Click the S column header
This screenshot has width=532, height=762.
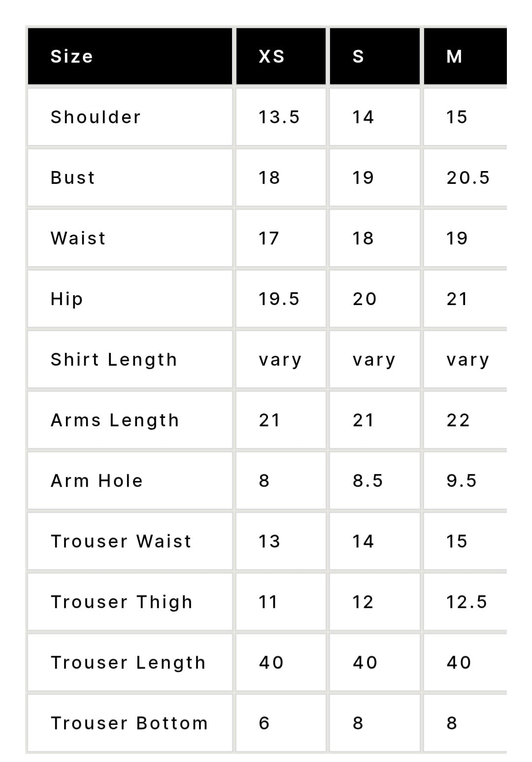pyautogui.click(x=374, y=56)
